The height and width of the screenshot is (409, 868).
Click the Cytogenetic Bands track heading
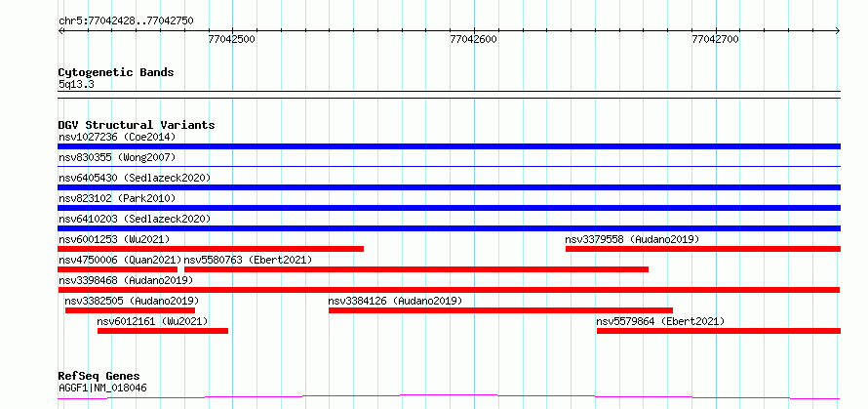116,72
